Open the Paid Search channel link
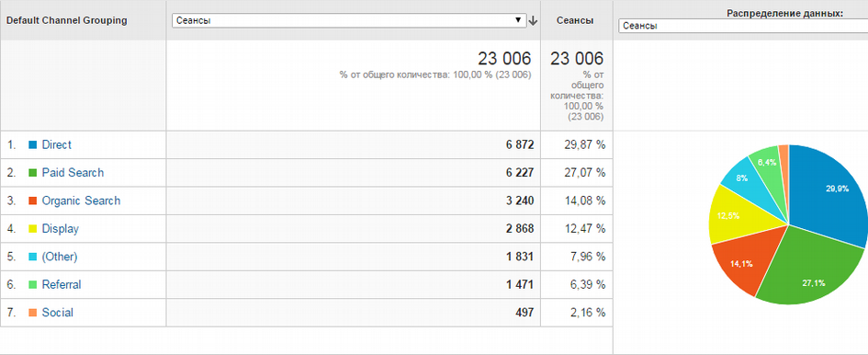The width and height of the screenshot is (868, 355). click(x=73, y=173)
